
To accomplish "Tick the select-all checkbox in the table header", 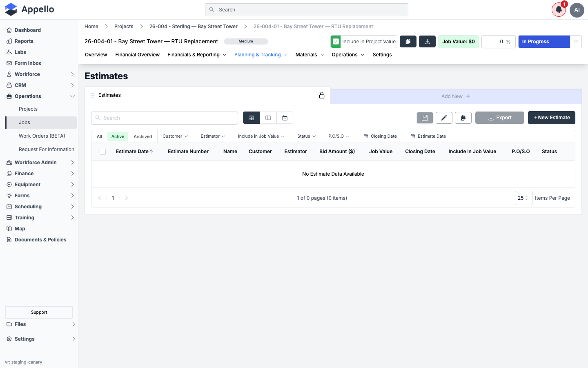I will (x=102, y=152).
